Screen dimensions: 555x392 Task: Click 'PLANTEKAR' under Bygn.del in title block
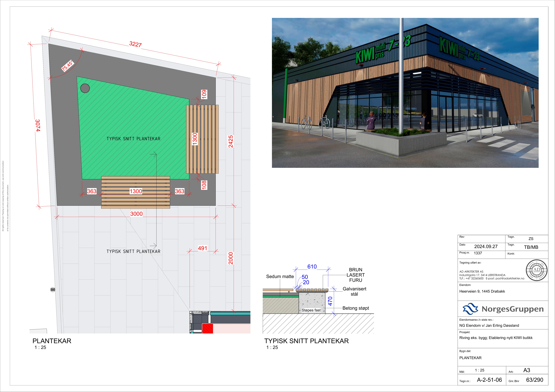point(470,358)
